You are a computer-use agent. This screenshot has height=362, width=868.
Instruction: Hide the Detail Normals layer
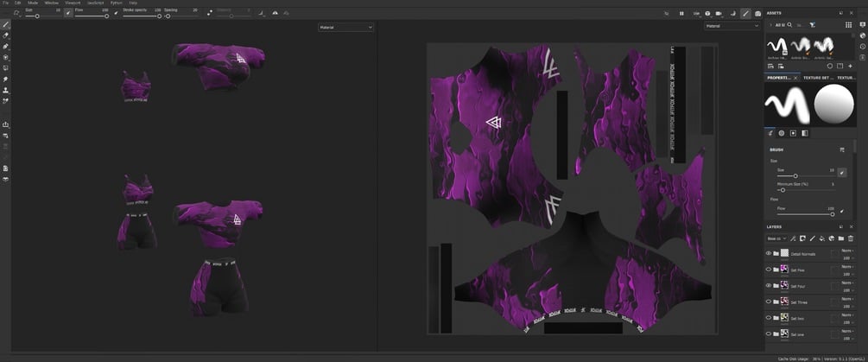(769, 253)
